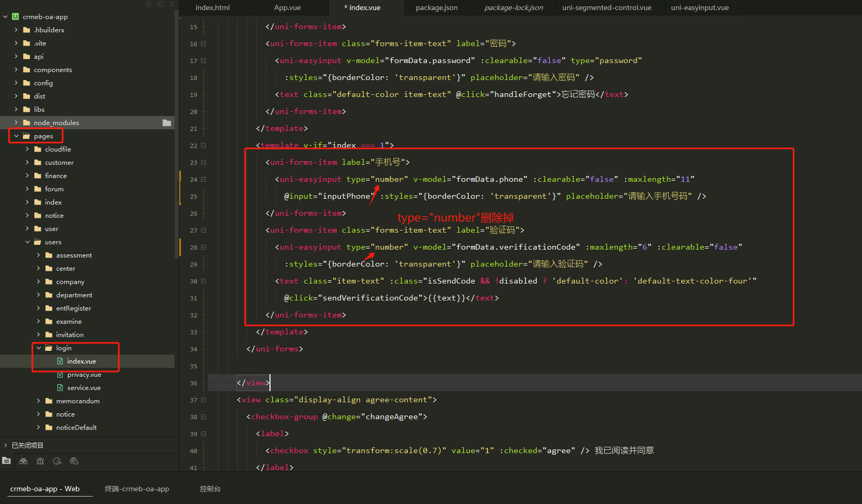Switch to the index.html editor tab
Image resolution: width=862 pixels, height=504 pixels.
pos(213,7)
